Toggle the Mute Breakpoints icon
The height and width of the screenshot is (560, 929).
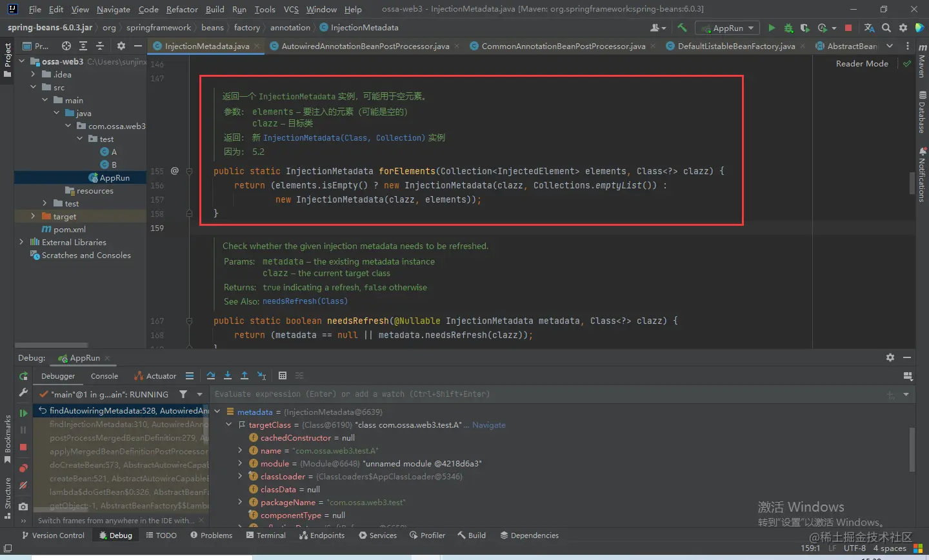point(23,485)
